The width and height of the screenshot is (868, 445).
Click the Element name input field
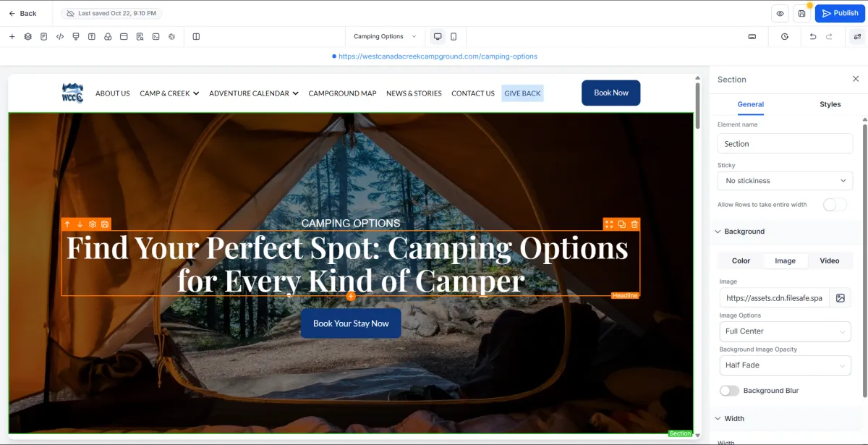point(786,143)
